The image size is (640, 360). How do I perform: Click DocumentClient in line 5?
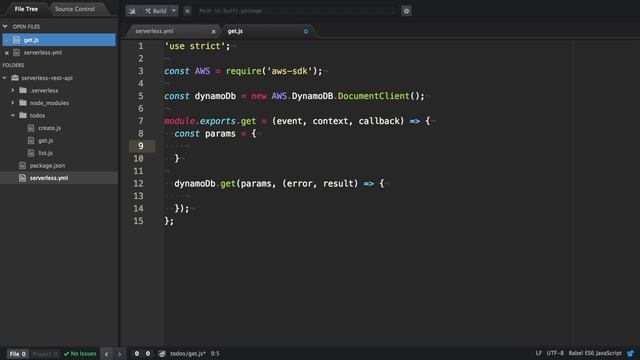coord(373,96)
